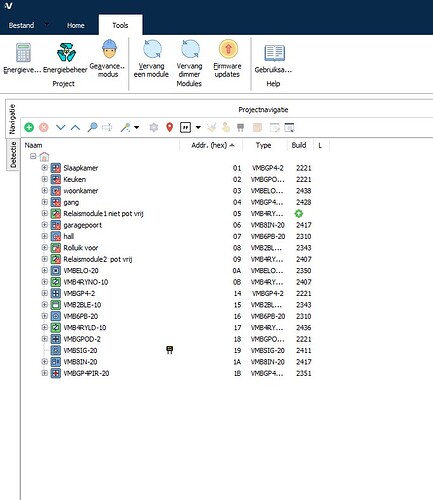Click the move-down chevron in toolbar
433x500 pixels.
tap(61, 127)
